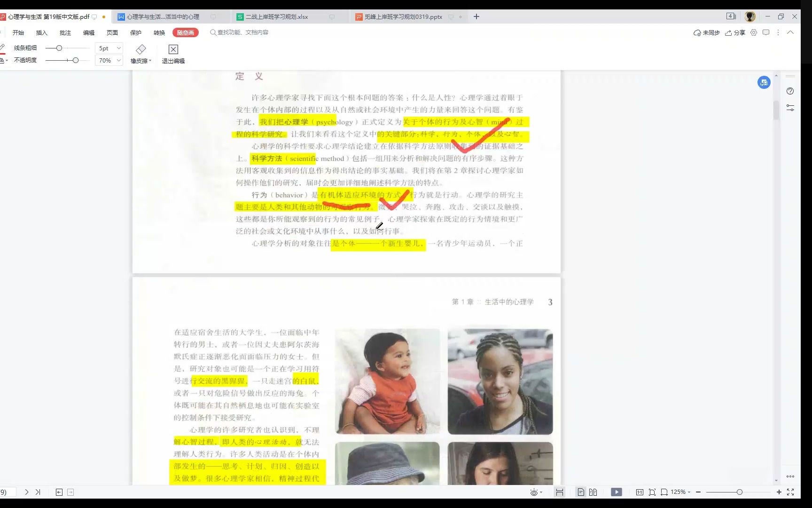The width and height of the screenshot is (812, 508).
Task: Adjust the opacity slider handle
Action: (x=75, y=60)
